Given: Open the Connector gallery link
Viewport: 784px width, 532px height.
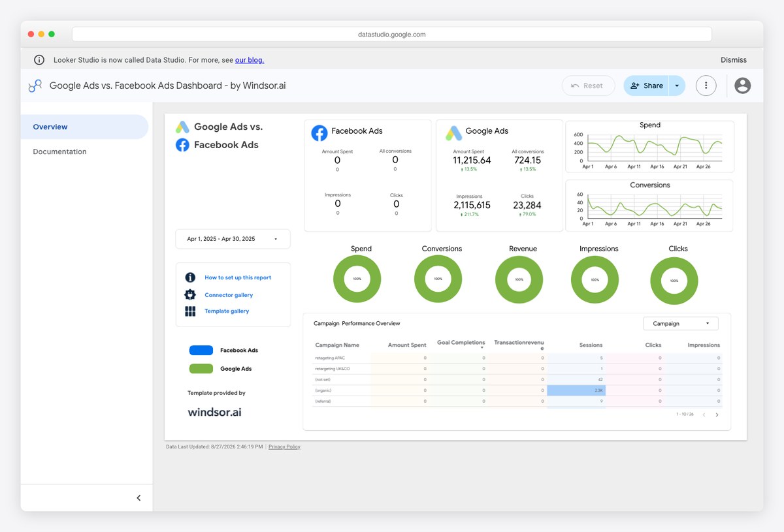Looking at the screenshot, I should pyautogui.click(x=229, y=295).
